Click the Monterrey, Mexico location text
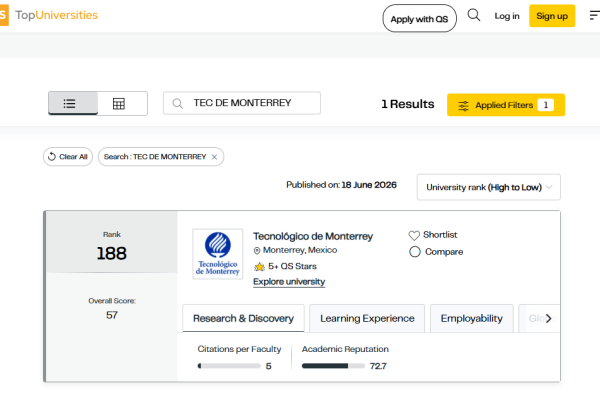 point(300,250)
